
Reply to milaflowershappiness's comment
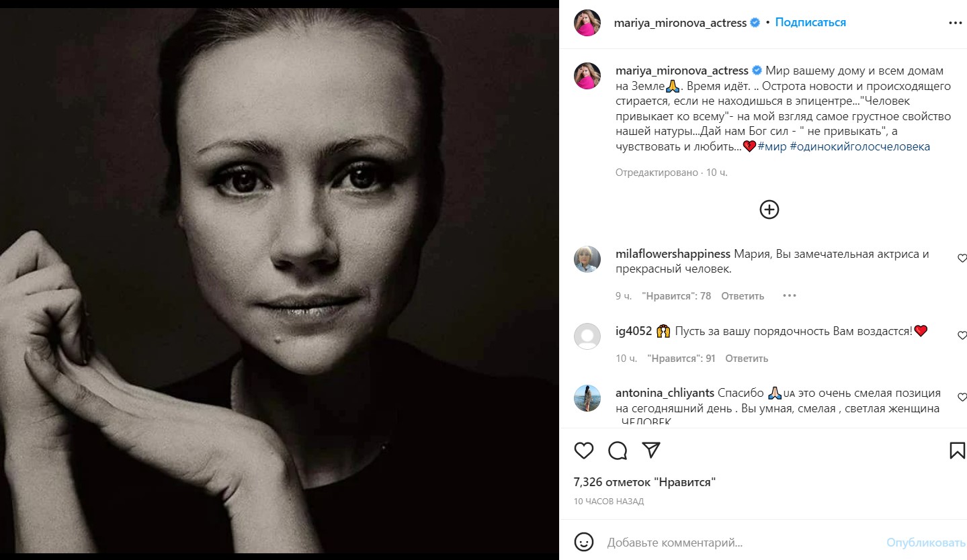(743, 295)
